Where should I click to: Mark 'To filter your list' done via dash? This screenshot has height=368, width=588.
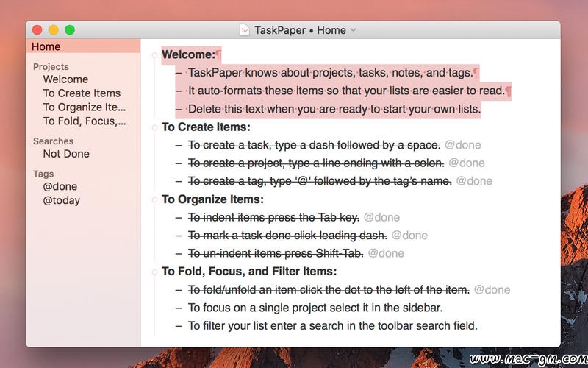click(179, 325)
